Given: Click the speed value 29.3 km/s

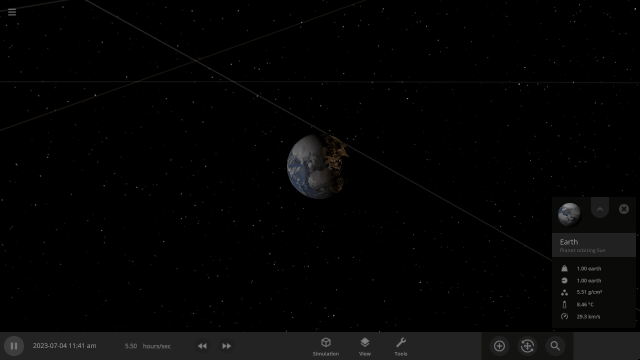Looking at the screenshot, I should (588, 316).
